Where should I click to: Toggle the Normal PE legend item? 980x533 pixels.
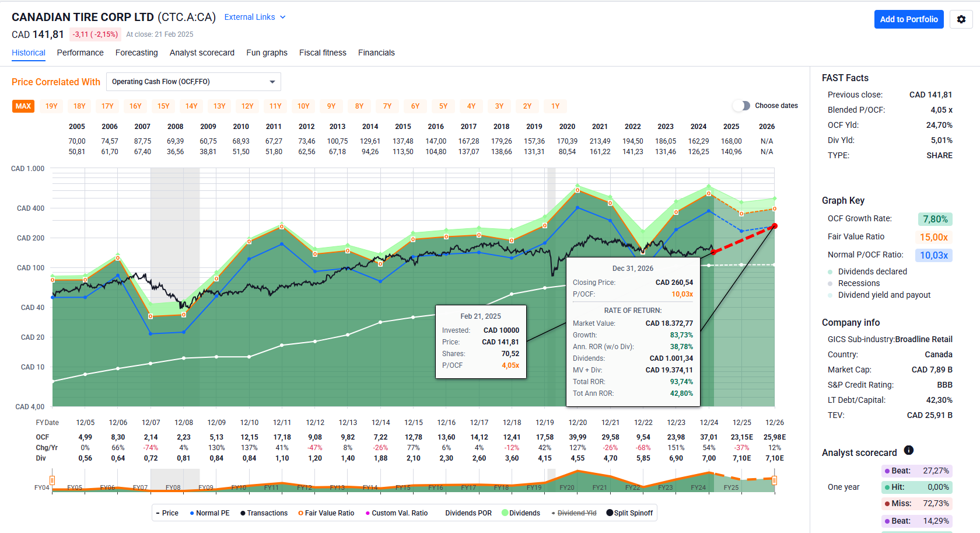[209, 513]
